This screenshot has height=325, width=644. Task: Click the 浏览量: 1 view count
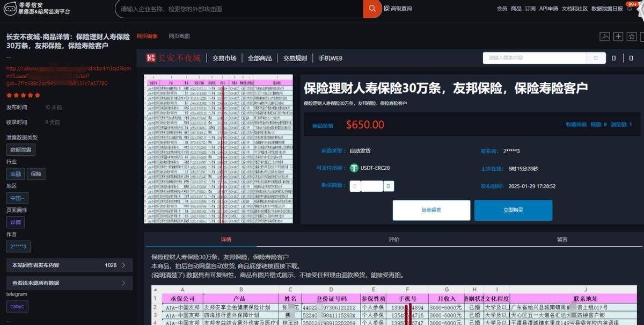[x=621, y=125]
